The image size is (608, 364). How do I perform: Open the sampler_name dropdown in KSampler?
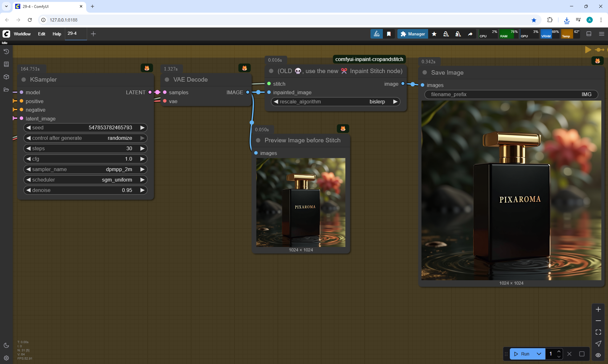pyautogui.click(x=85, y=170)
